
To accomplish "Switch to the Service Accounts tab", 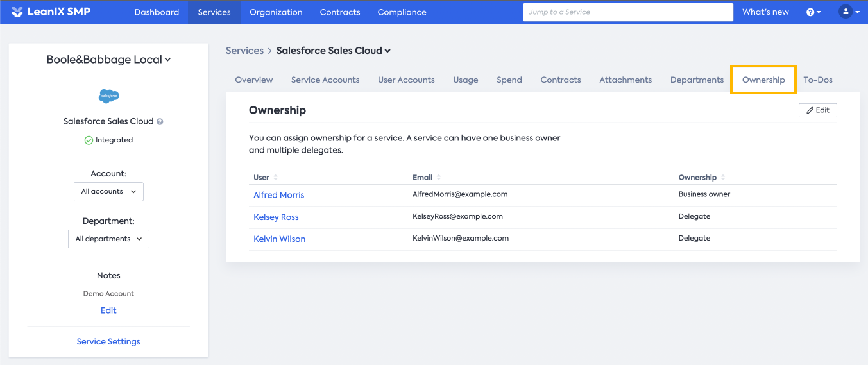I will pos(325,80).
